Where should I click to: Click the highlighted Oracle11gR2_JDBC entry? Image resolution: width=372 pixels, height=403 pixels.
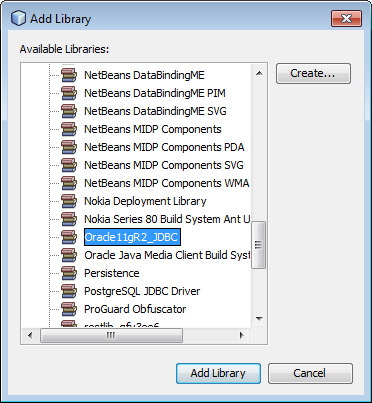[132, 237]
